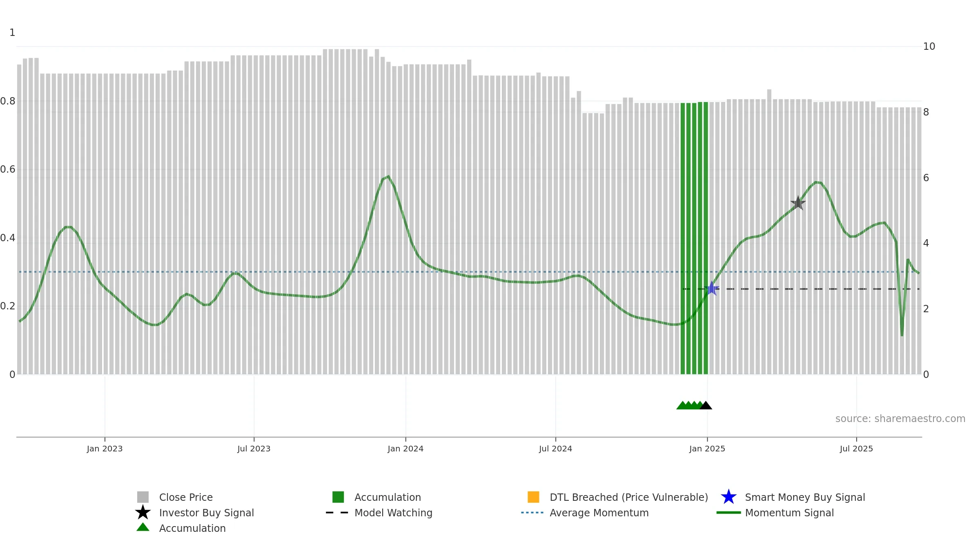This screenshot has height=551, width=980.
Task: Click the Jul 2025 axis label
Action: coord(856,449)
